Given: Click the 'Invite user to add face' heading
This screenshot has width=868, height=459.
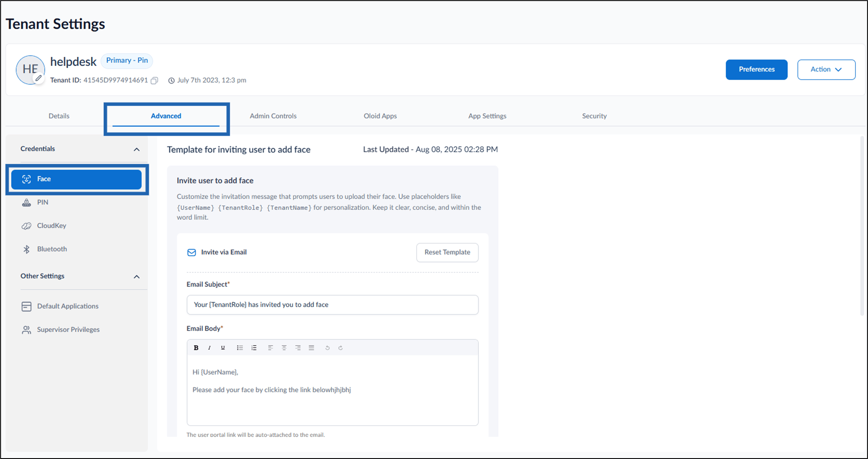Looking at the screenshot, I should (x=215, y=181).
